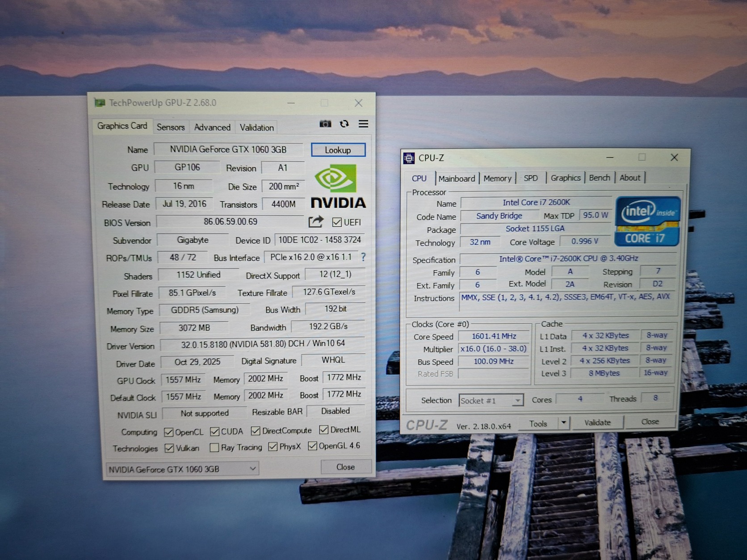Open the Graphics tab in CPU-Z
Image resolution: width=747 pixels, height=560 pixels.
pyautogui.click(x=566, y=178)
